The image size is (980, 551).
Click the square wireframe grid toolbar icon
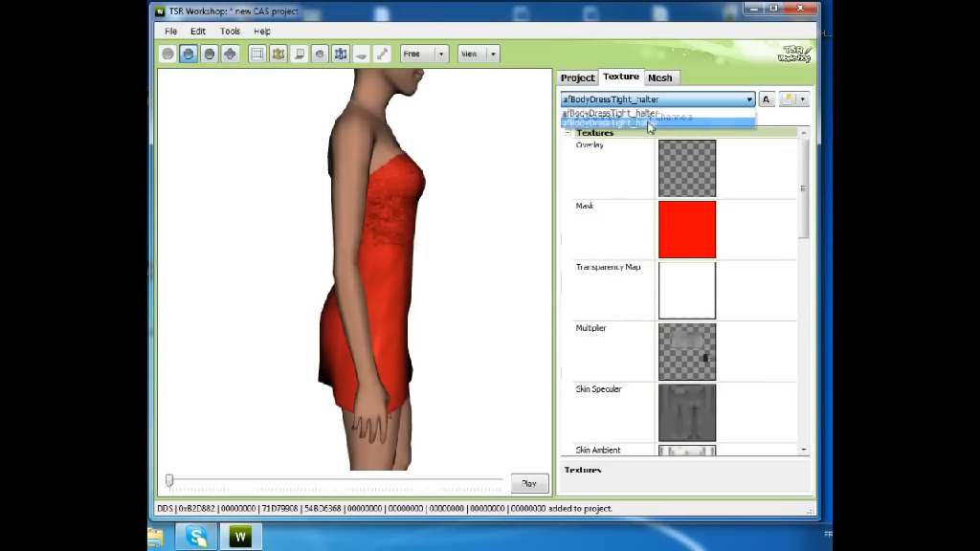click(257, 55)
